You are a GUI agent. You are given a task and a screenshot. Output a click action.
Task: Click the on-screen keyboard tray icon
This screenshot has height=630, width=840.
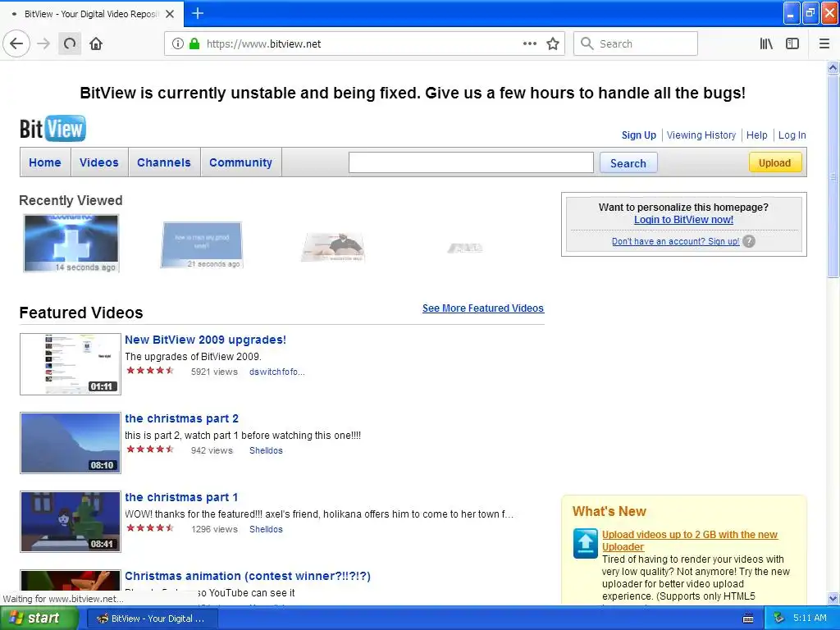(748, 619)
